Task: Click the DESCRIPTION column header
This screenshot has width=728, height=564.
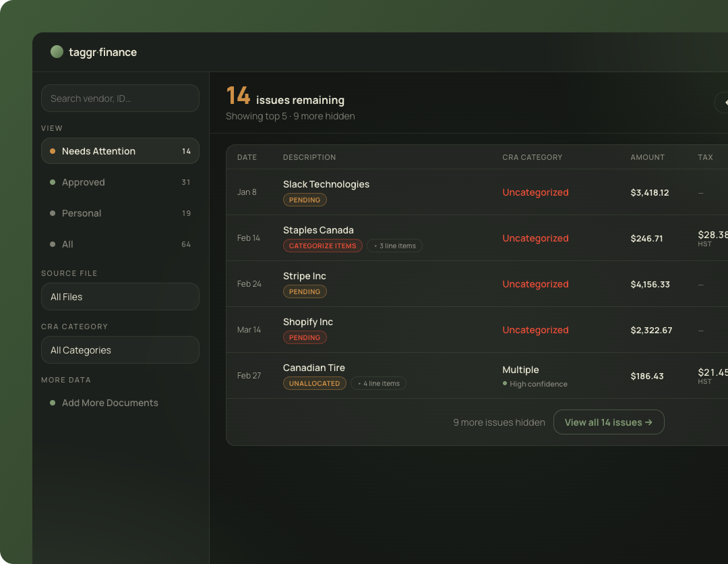Action: click(309, 157)
